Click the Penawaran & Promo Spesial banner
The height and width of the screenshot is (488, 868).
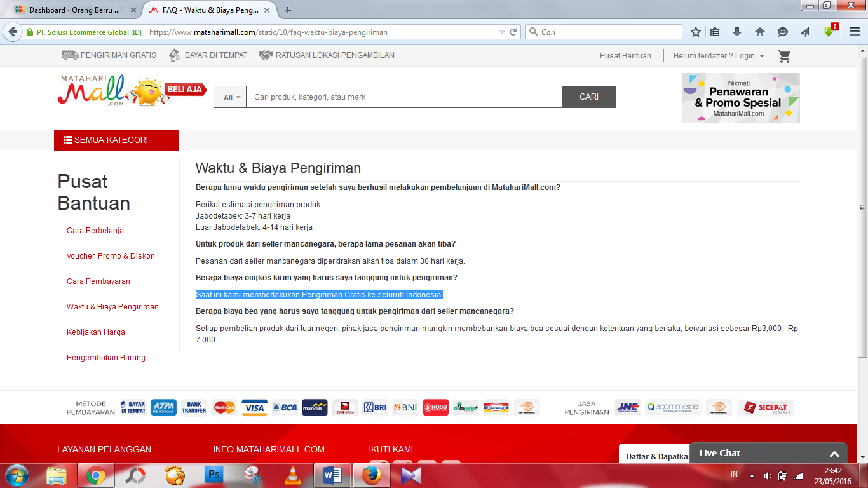[741, 98]
